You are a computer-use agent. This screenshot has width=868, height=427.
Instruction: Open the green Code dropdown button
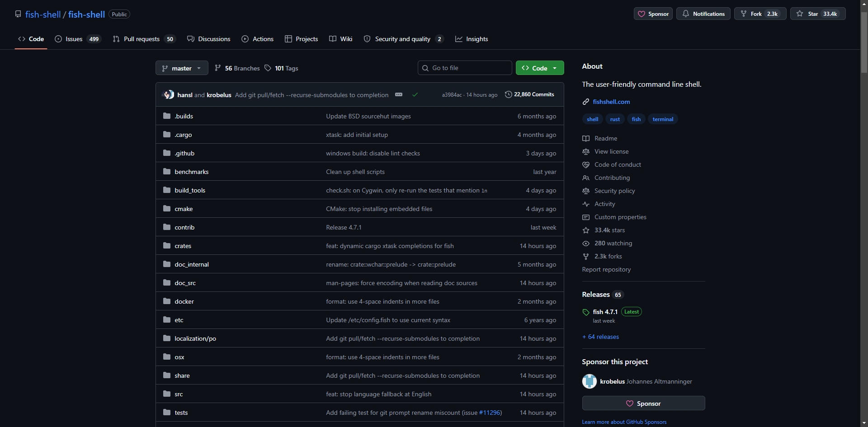540,68
